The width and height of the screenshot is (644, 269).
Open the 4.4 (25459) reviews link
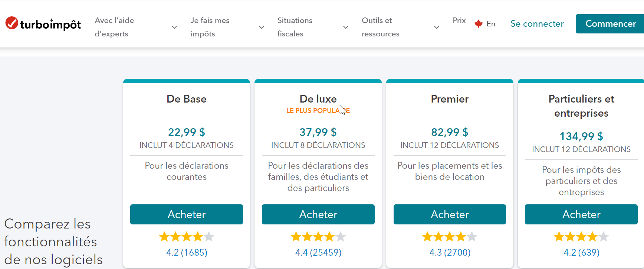coord(318,253)
